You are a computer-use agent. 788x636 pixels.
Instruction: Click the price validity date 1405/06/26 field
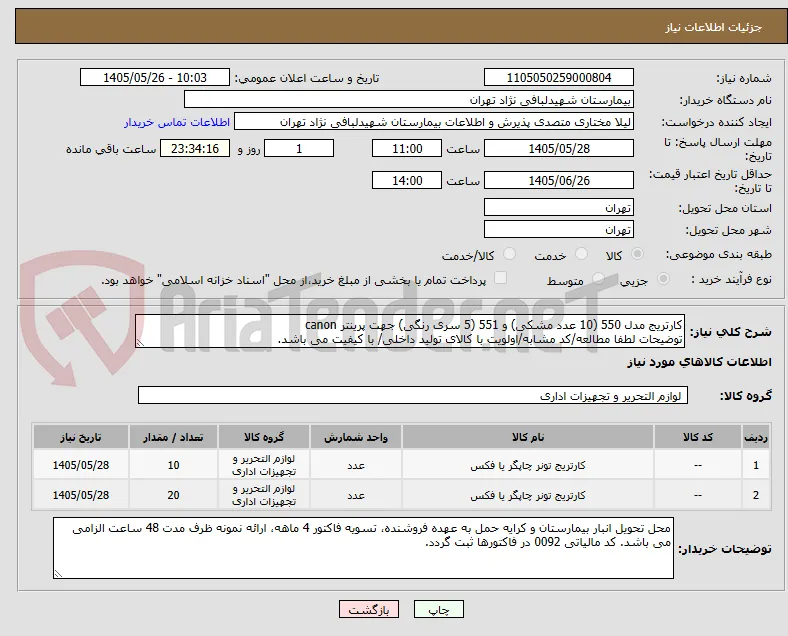tap(559, 180)
